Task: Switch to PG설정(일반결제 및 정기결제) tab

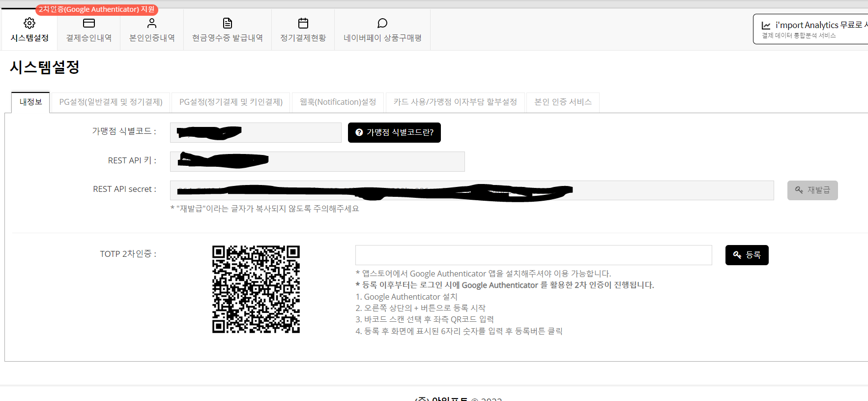Action: point(111,102)
